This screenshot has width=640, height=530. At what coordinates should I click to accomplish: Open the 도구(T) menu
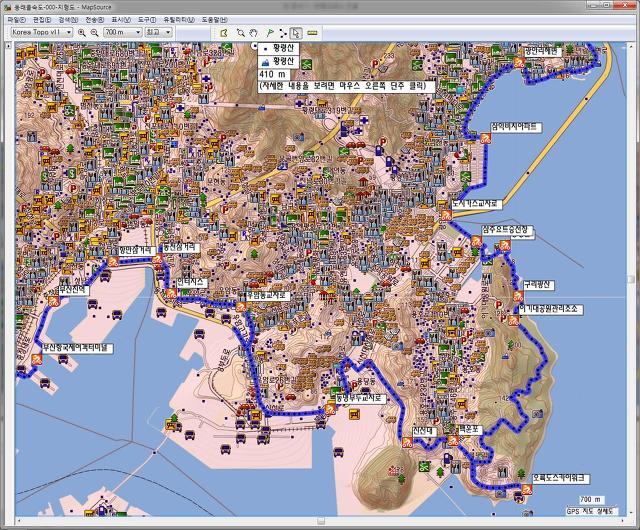pyautogui.click(x=147, y=19)
